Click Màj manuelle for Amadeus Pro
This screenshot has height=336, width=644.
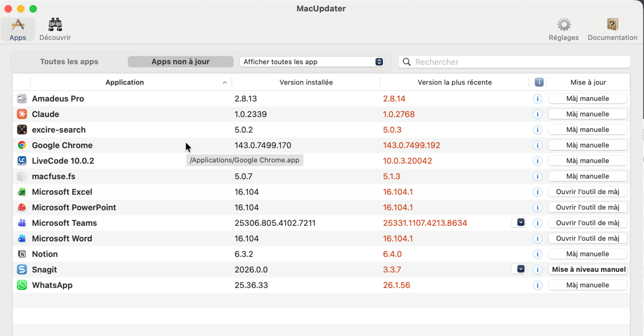(x=587, y=99)
